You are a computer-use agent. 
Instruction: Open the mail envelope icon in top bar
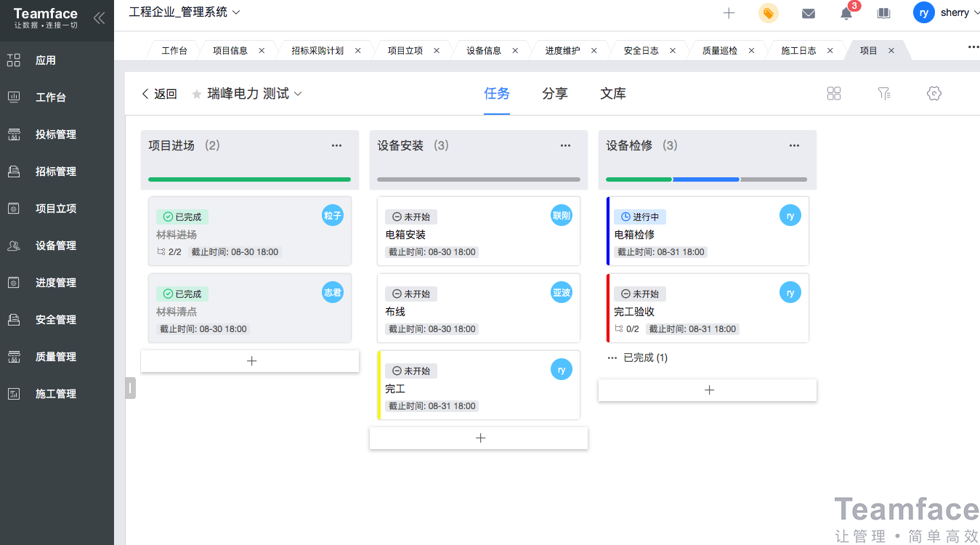click(807, 13)
